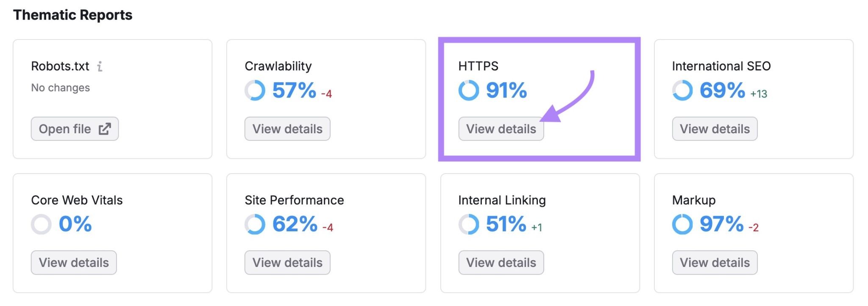Image resolution: width=868 pixels, height=306 pixels.
Task: View details for Core Web Vitals
Action: click(x=73, y=262)
